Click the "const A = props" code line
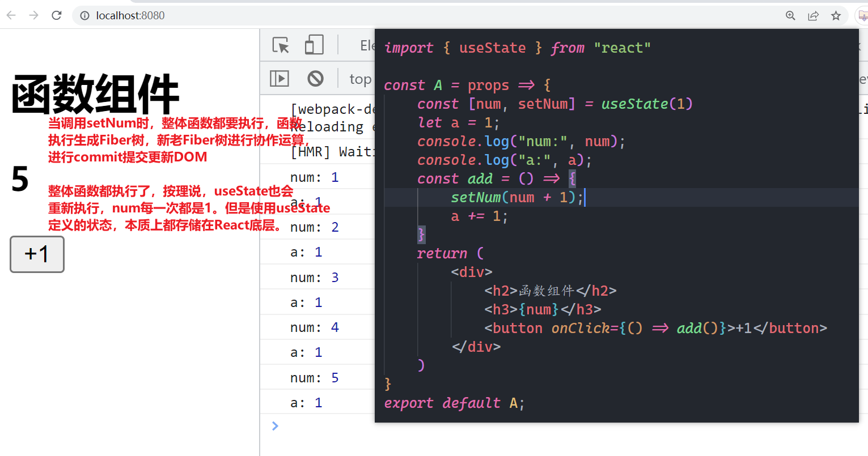 (467, 85)
